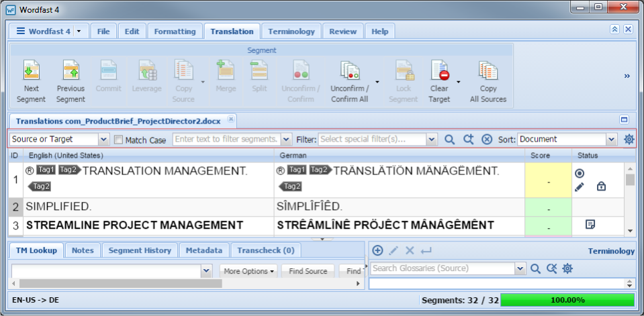
Task: Open Transcheck (0) tab
Action: tap(266, 250)
